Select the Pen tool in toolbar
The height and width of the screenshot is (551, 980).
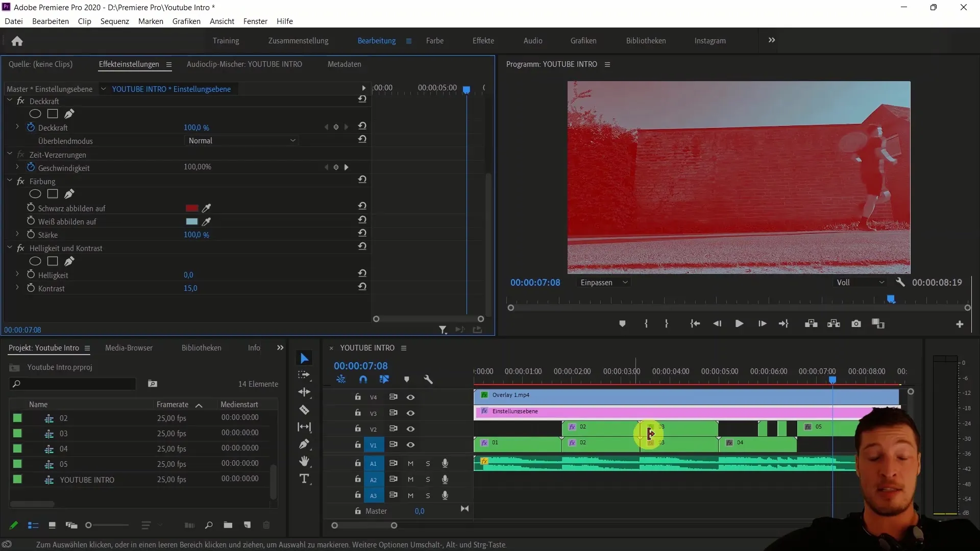coord(304,444)
